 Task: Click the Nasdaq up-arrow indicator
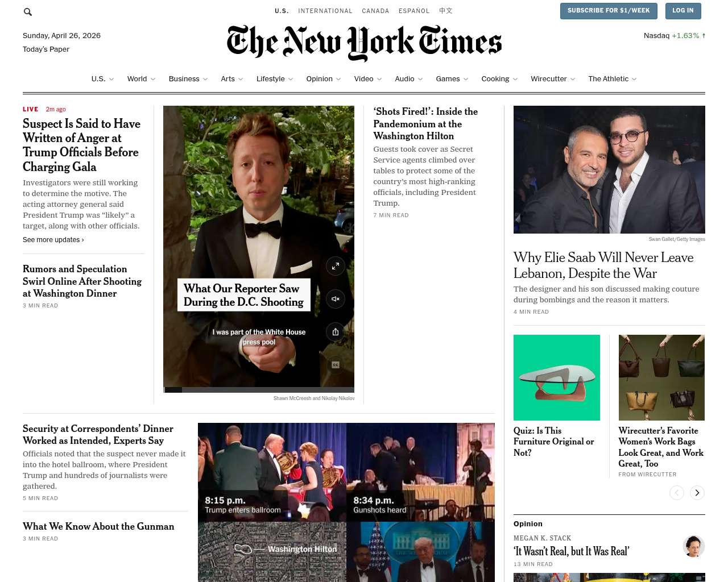coord(704,35)
